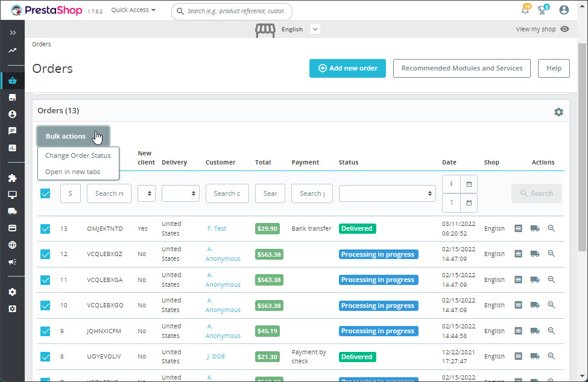Open the Delivery country filter dropdown
Image resolution: width=588 pixels, height=382 pixels.
pos(180,193)
